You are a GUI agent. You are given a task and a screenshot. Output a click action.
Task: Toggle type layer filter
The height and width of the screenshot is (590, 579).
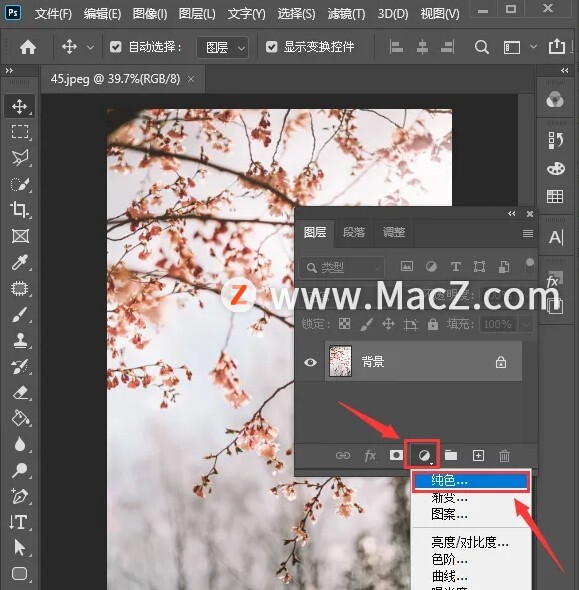tap(456, 267)
